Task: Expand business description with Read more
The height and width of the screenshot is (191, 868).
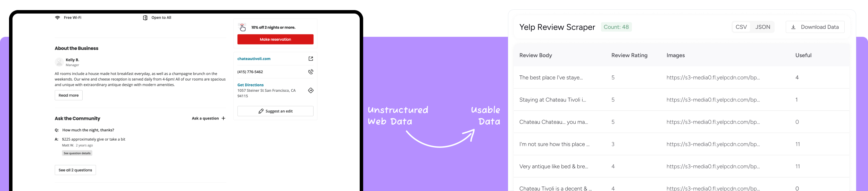Action: [x=68, y=95]
